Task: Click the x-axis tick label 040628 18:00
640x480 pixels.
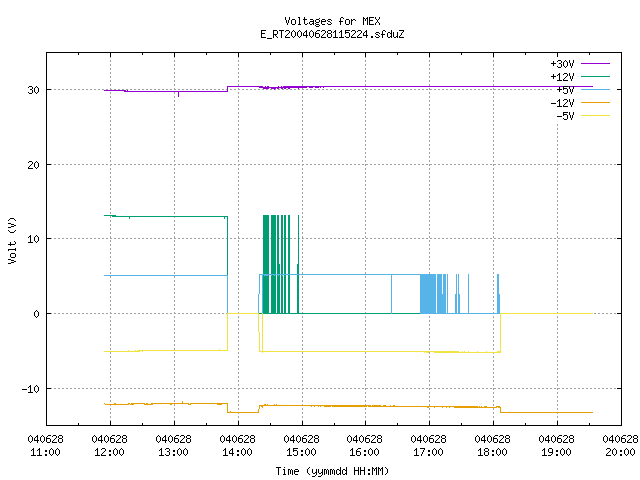Action: (493, 446)
